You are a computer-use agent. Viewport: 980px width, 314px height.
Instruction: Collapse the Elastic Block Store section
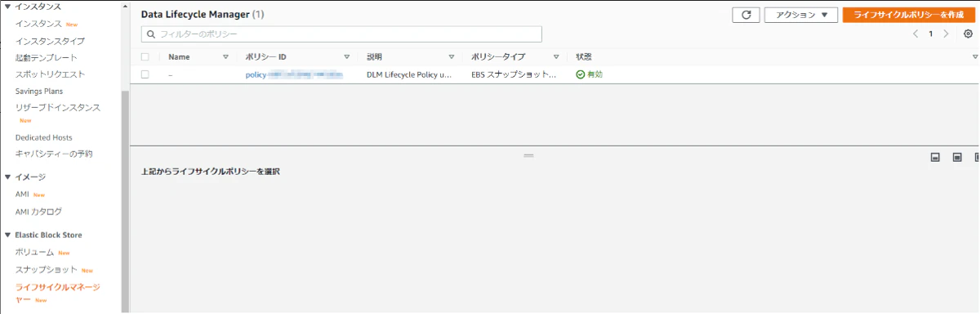pos(7,235)
